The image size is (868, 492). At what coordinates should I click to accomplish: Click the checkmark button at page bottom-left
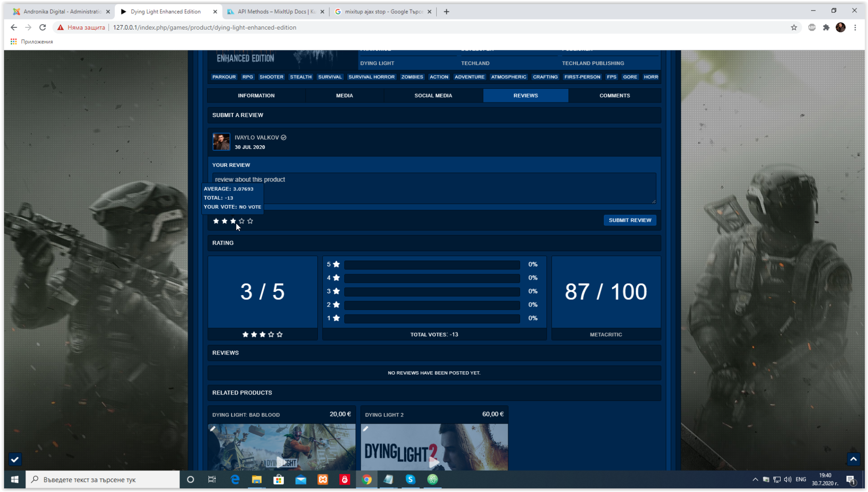(x=15, y=459)
